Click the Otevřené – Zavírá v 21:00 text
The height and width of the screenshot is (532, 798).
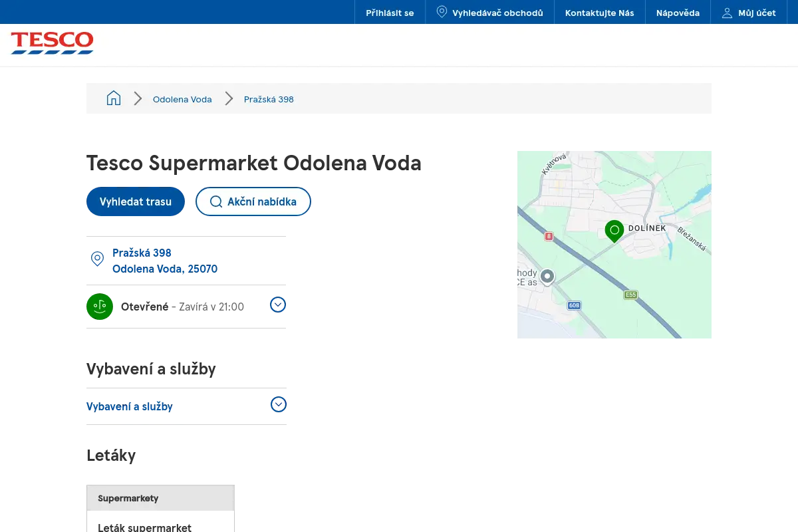[182, 307]
